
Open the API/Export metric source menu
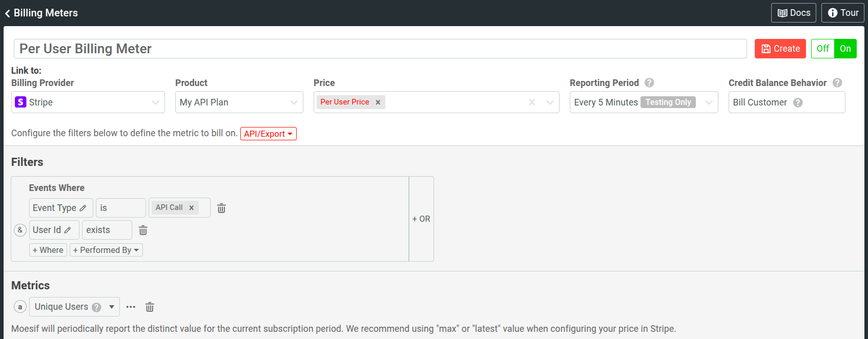pos(268,133)
